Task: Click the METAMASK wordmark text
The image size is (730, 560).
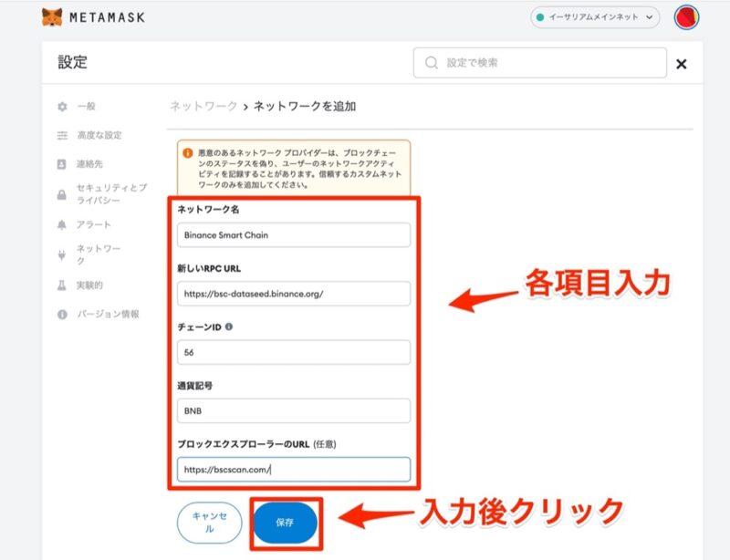Action: pos(107,17)
